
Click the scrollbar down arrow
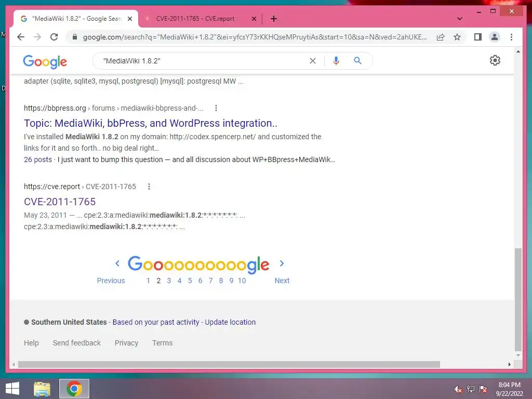click(x=518, y=355)
